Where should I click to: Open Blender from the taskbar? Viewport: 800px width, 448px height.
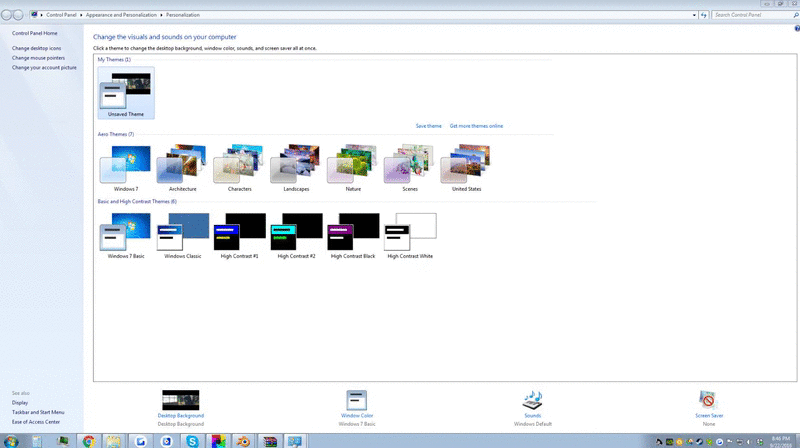click(x=244, y=441)
